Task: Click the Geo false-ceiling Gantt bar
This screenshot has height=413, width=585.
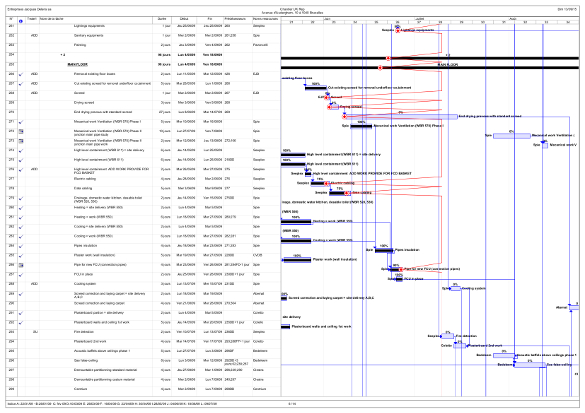Action: tap(530, 365)
